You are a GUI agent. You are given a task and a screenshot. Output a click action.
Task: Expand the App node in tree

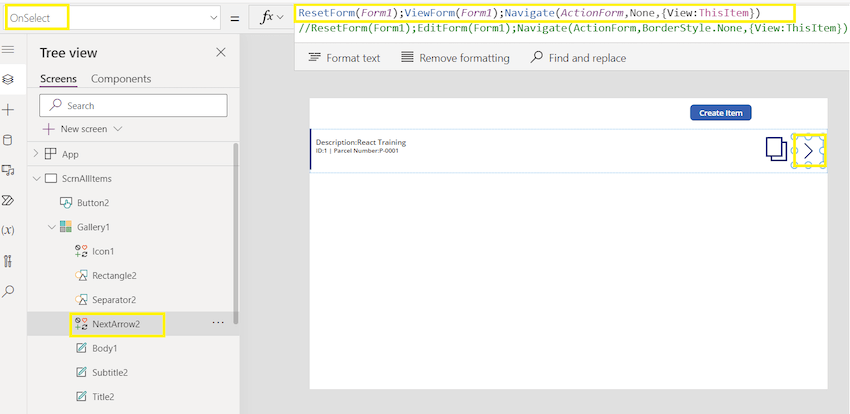[36, 154]
